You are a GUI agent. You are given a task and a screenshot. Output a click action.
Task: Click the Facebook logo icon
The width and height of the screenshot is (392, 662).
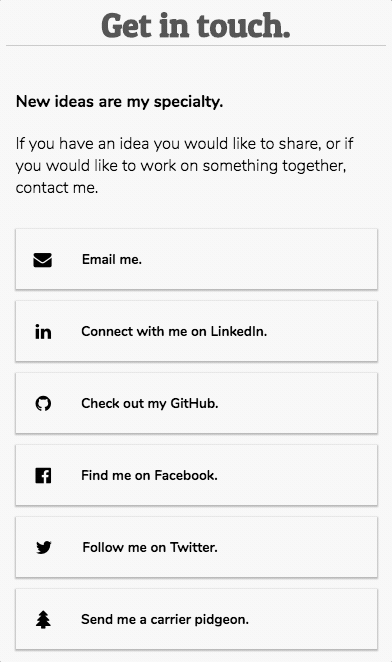coord(43,476)
